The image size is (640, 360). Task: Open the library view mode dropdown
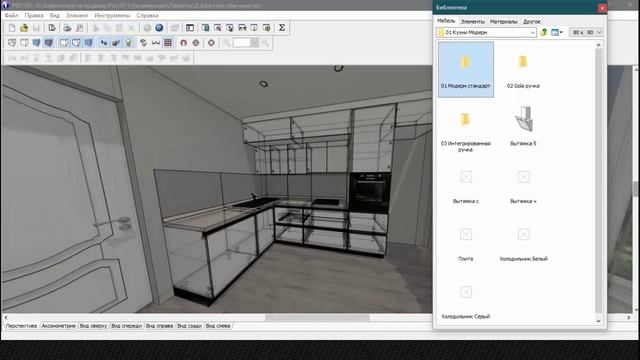557,32
